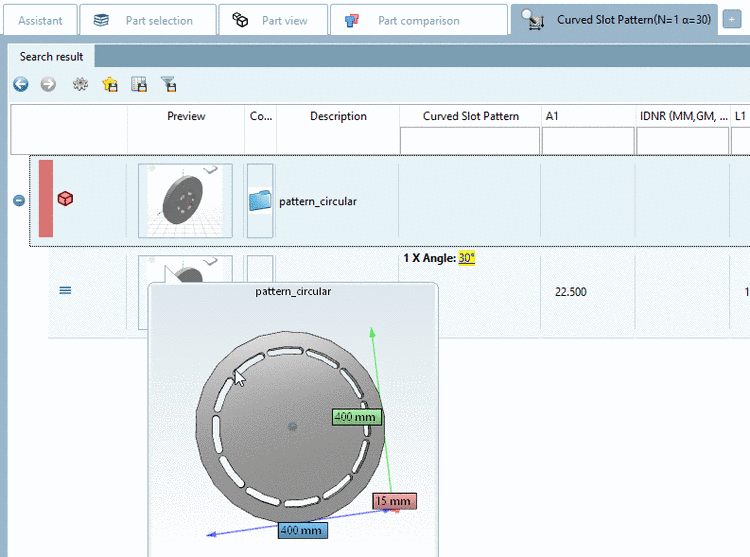
Task: Select the Search result tab
Action: tap(51, 57)
